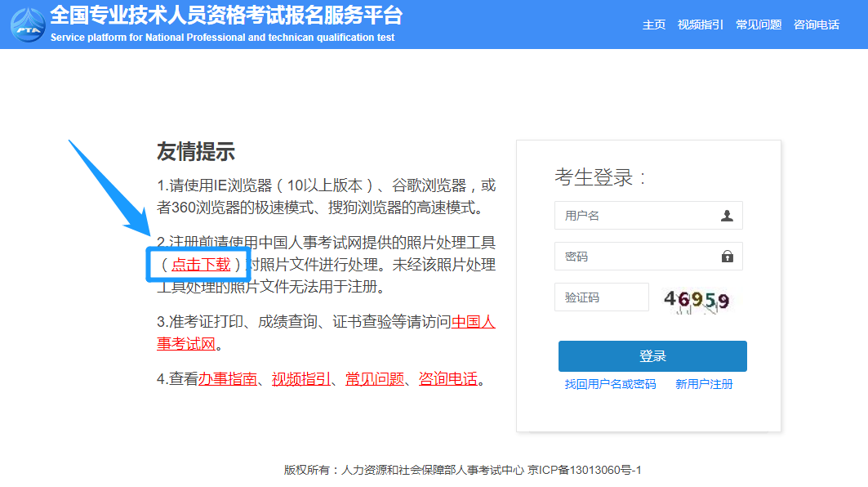The width and height of the screenshot is (868, 487).
Task: Click 找回用户名或密码 link
Action: [611, 383]
